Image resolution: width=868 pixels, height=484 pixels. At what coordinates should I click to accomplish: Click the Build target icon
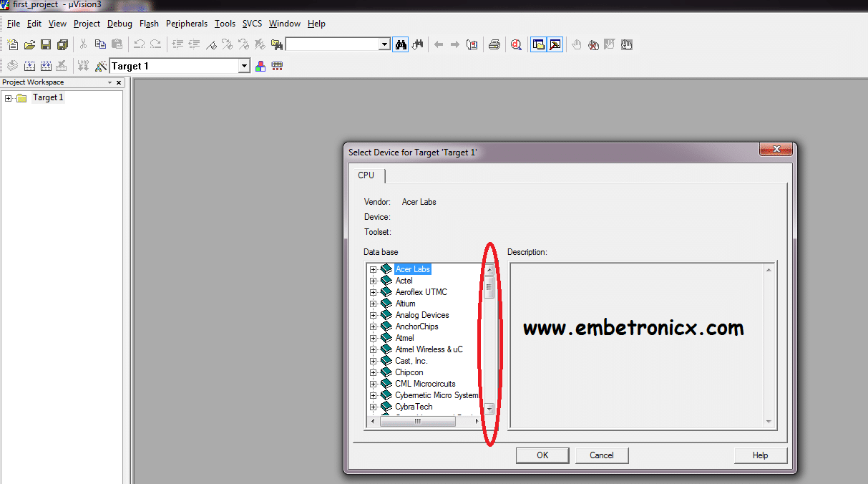(x=29, y=66)
